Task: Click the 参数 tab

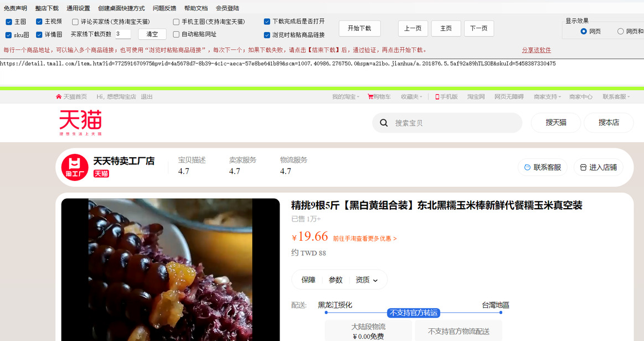Action: (336, 280)
